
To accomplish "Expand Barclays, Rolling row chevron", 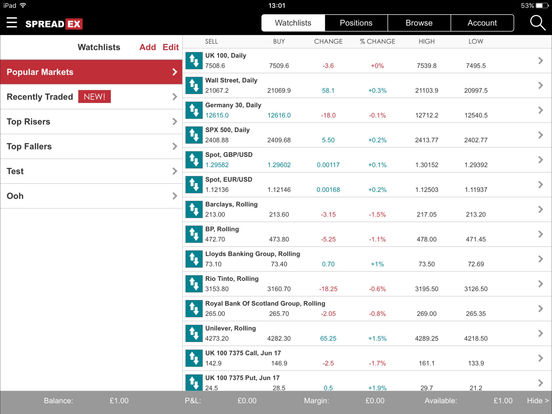I will point(540,209).
